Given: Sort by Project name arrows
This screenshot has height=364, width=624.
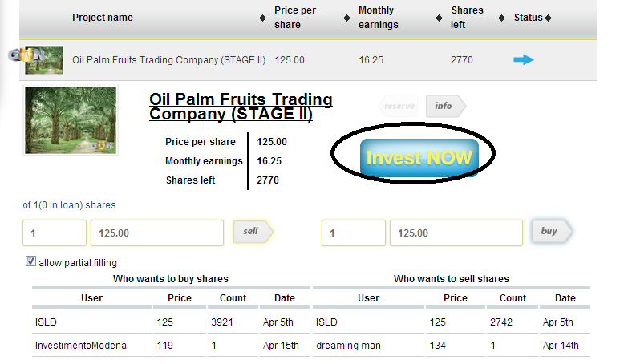Looking at the screenshot, I should click(263, 18).
